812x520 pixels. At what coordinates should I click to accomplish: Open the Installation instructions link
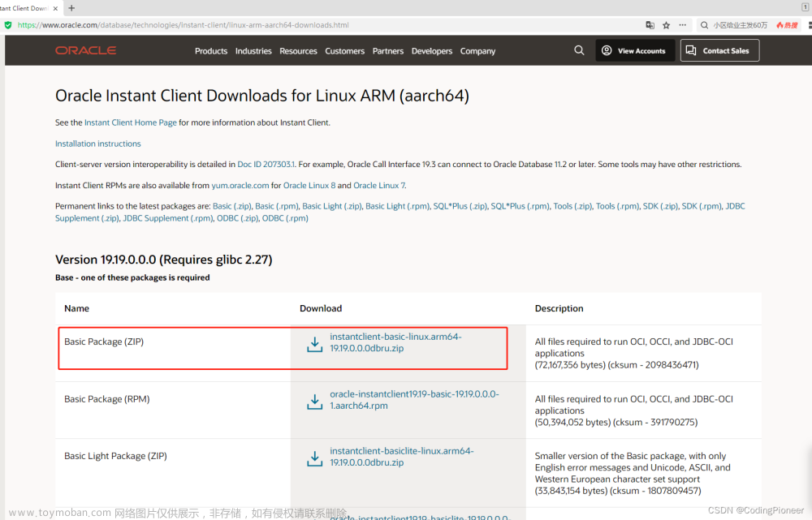(98, 144)
